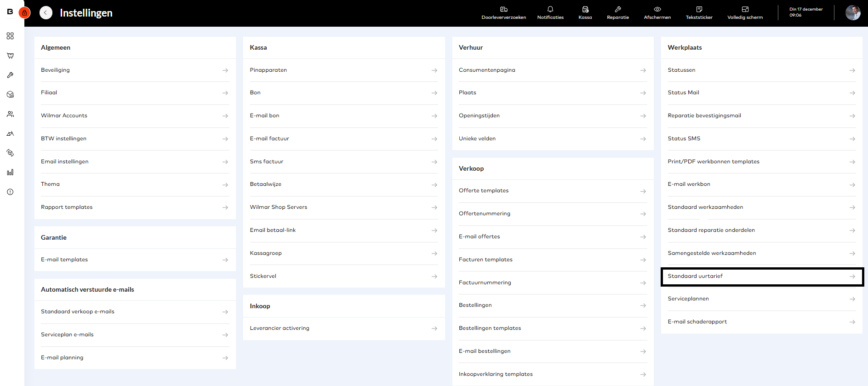Open Tekststicker from the top bar
The height and width of the screenshot is (386, 868).
tap(699, 12)
